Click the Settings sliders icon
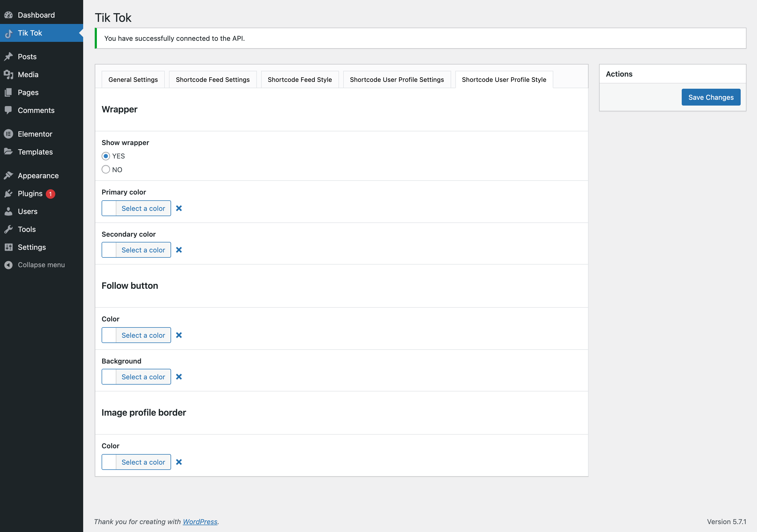This screenshot has width=757, height=532. (x=9, y=247)
